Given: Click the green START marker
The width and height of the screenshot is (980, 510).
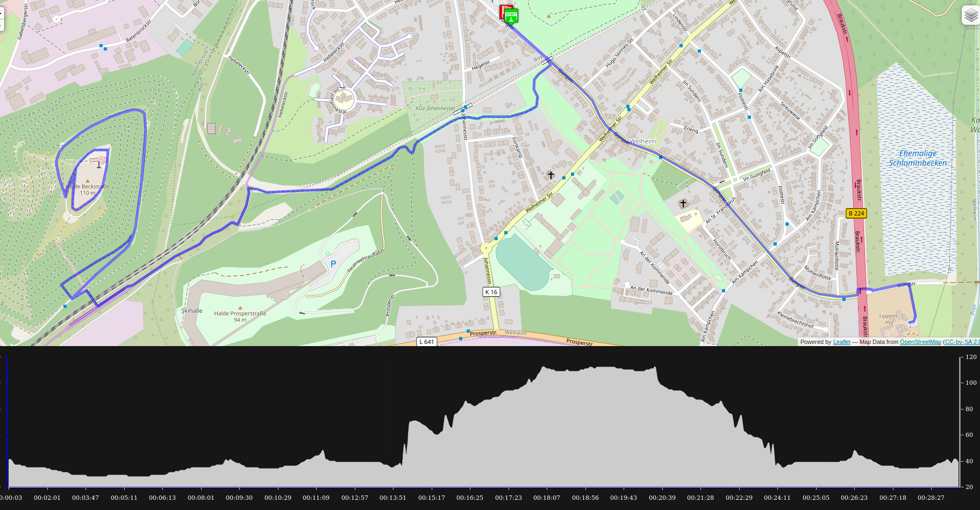Looking at the screenshot, I should click(x=511, y=16).
